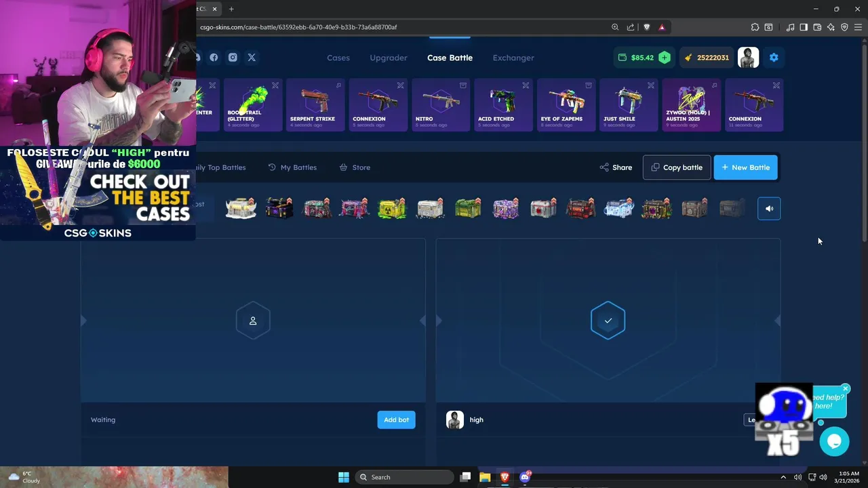Add funds with the green plus icon
This screenshot has width=868, height=488.
point(665,58)
